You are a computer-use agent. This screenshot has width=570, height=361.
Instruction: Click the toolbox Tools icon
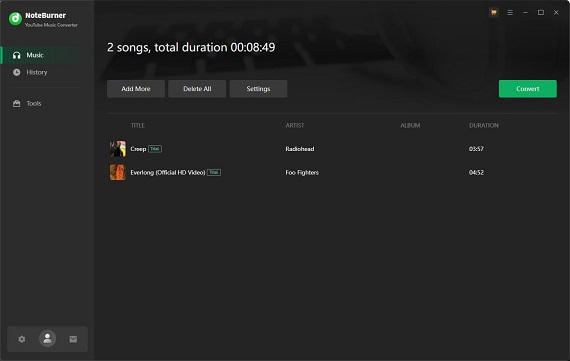[17, 104]
